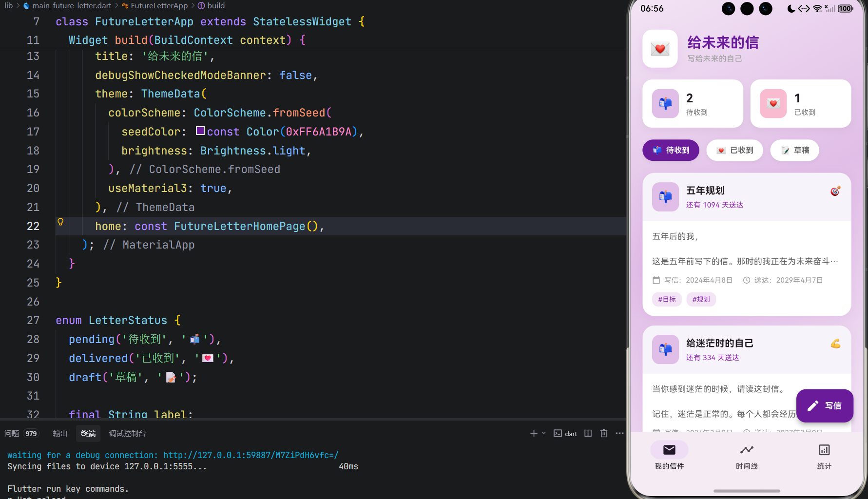Tap the 1 已收到 statistics card

[800, 103]
